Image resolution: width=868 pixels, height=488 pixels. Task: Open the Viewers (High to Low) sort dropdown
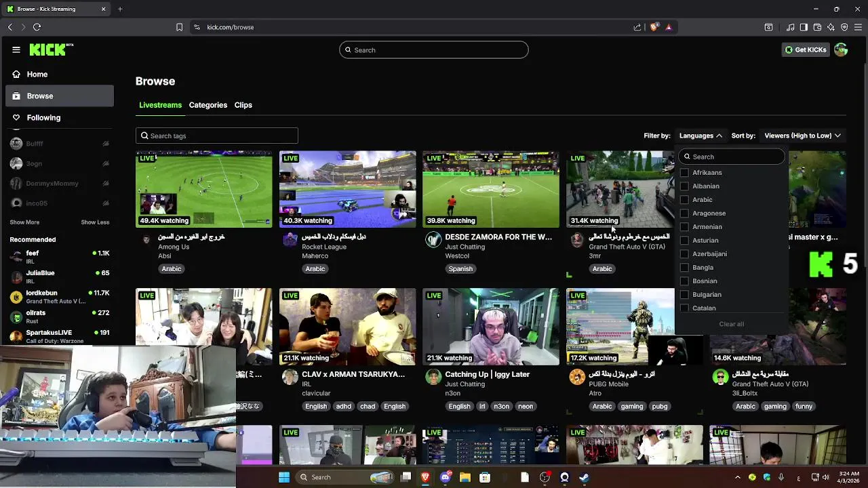[803, 136]
